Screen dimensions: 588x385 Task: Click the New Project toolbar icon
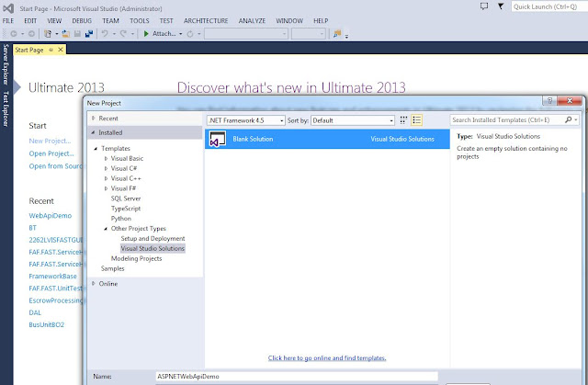coord(48,34)
